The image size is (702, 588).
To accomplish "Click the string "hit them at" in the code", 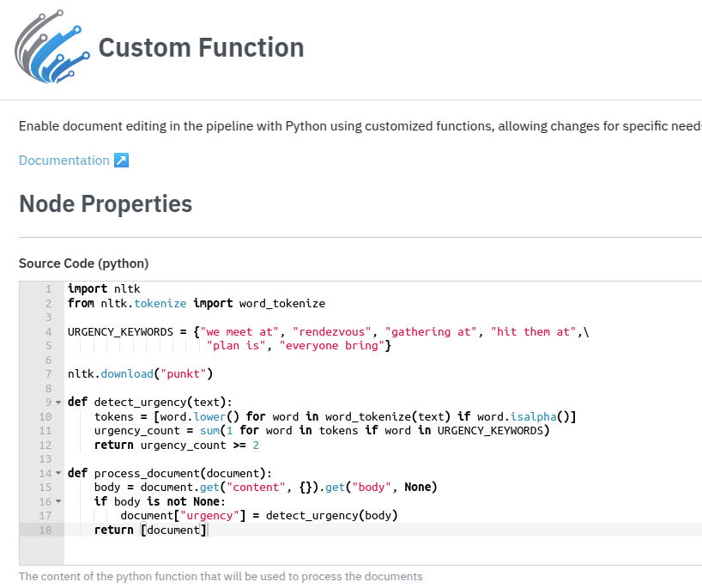I will click(534, 332).
